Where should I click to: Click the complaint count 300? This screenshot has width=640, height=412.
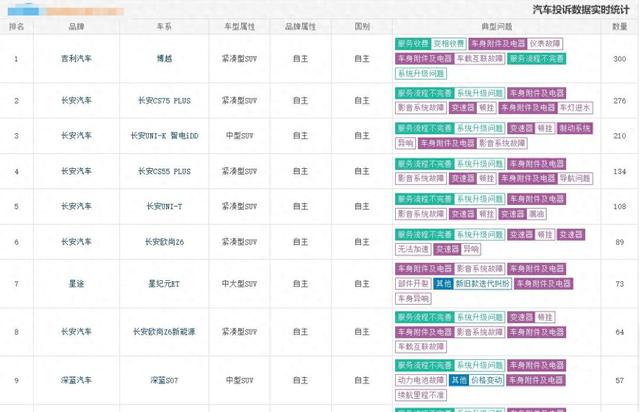[620, 59]
